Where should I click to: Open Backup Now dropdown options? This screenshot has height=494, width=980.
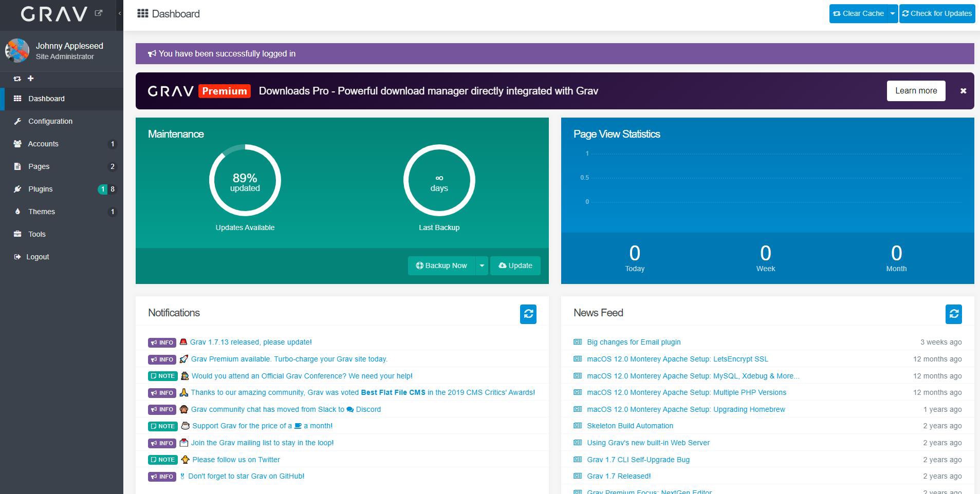click(482, 265)
